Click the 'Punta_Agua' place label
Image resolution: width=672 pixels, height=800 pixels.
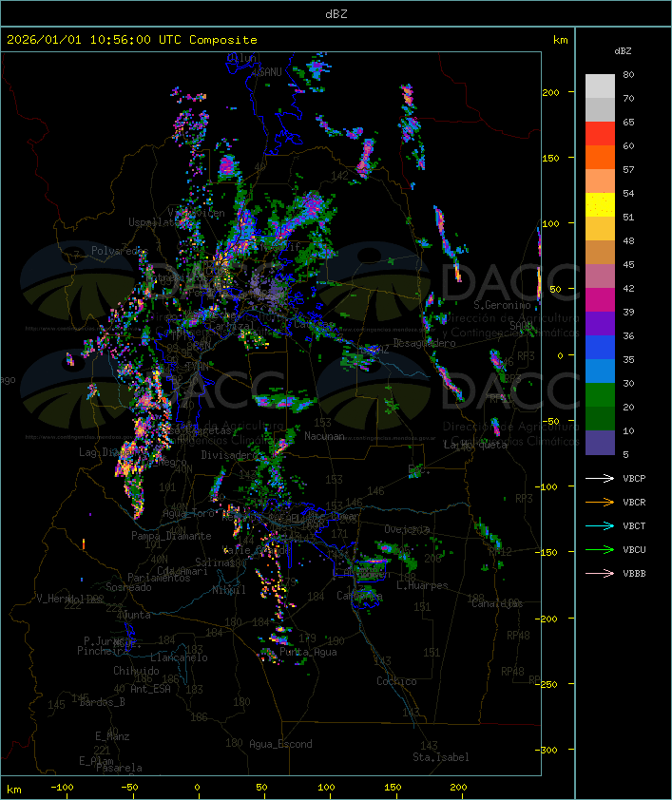[308, 652]
